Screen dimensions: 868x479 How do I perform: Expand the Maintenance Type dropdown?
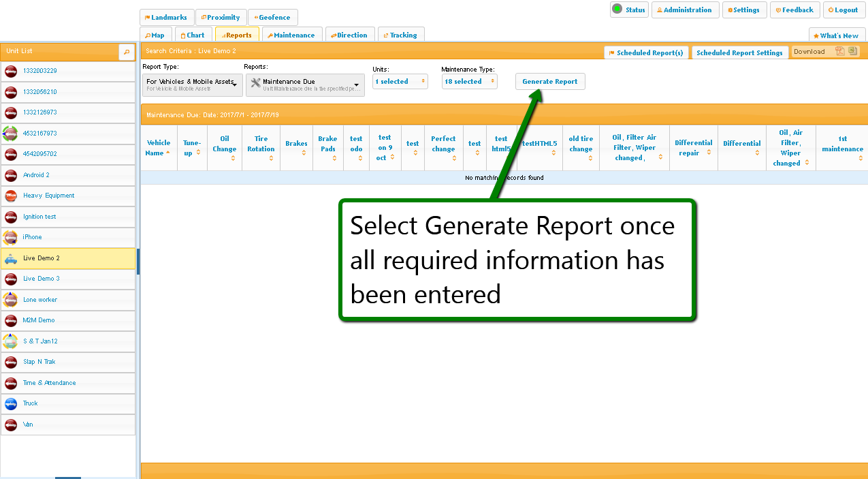[469, 82]
